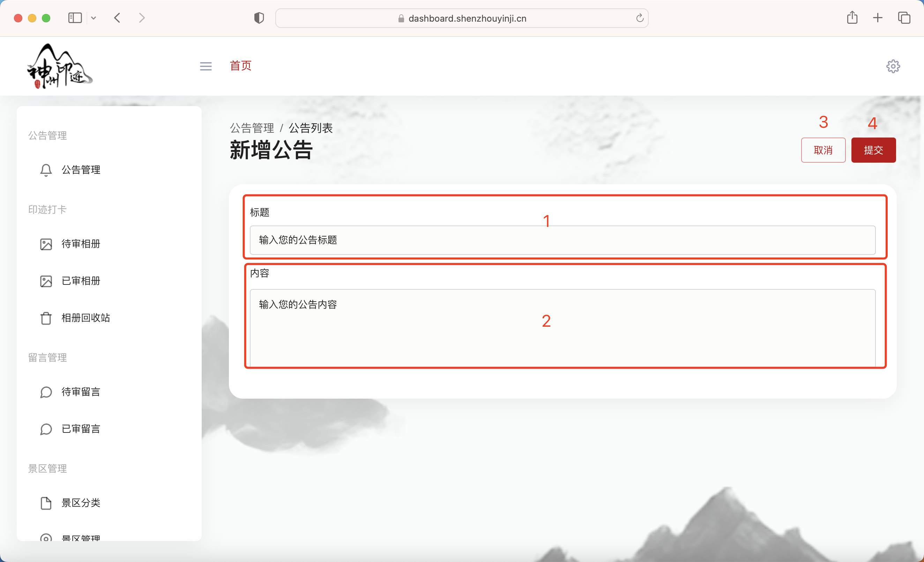
Task: Click the 取消 cancel button
Action: (823, 150)
